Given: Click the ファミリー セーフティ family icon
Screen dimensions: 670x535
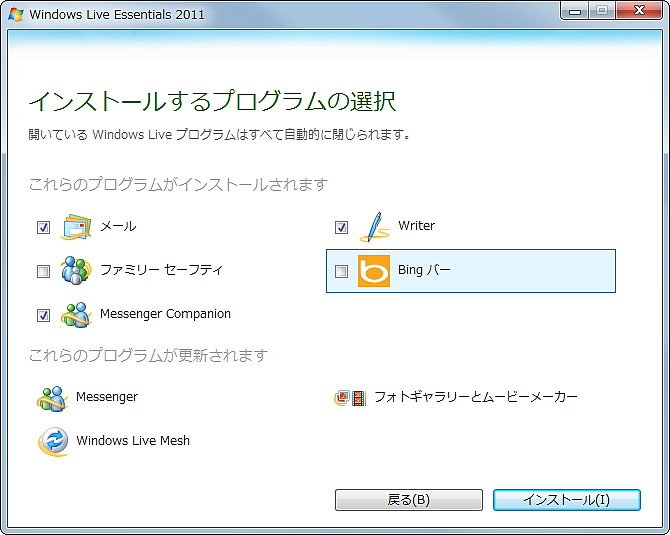Looking at the screenshot, I should pos(76,270).
